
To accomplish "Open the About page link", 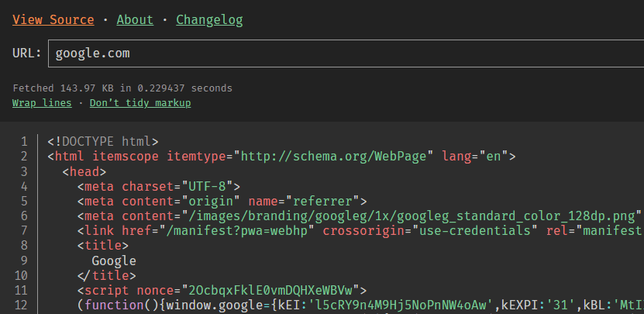I will pos(135,19).
